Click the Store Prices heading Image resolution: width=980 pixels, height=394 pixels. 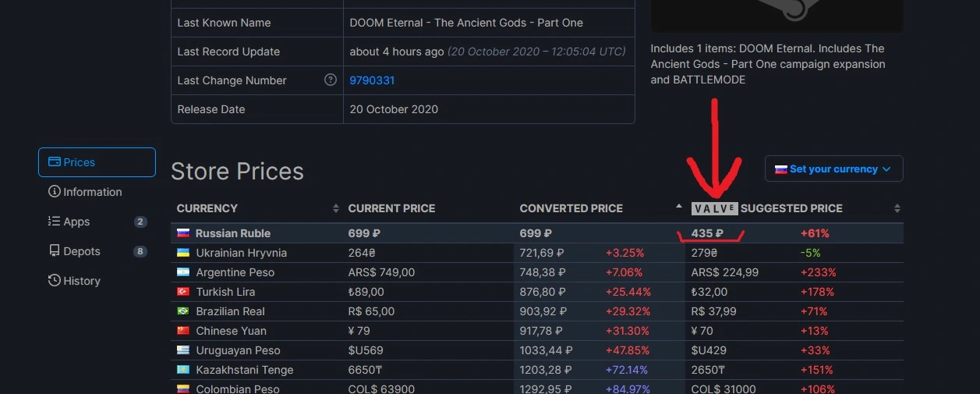[237, 172]
